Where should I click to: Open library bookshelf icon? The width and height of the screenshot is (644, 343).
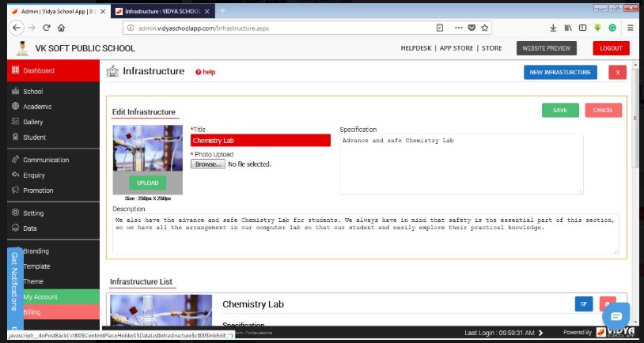coord(568,28)
